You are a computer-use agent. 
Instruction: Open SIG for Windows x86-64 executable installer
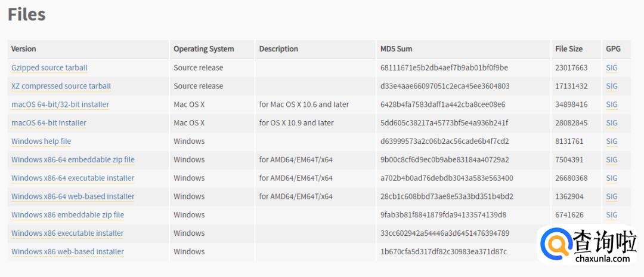pos(612,178)
